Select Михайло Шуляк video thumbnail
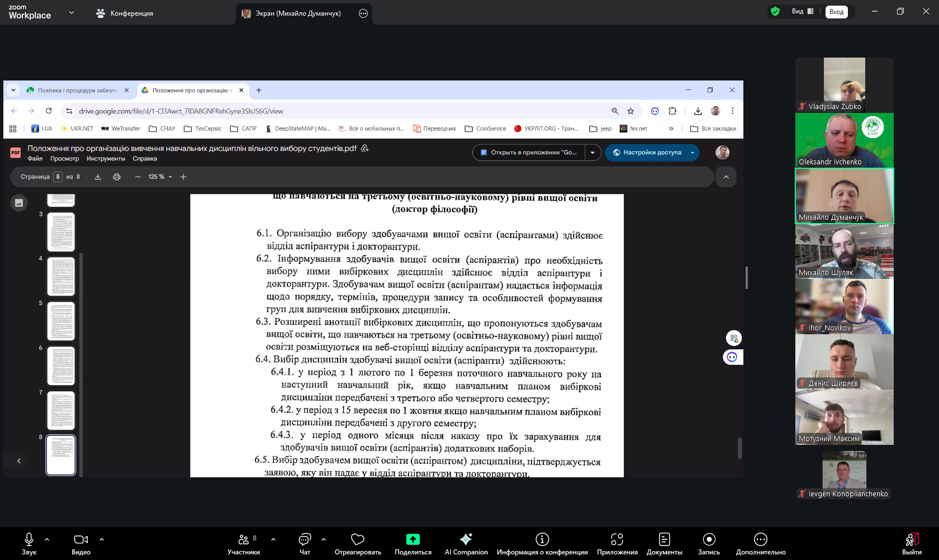This screenshot has height=560, width=939. pos(844,251)
